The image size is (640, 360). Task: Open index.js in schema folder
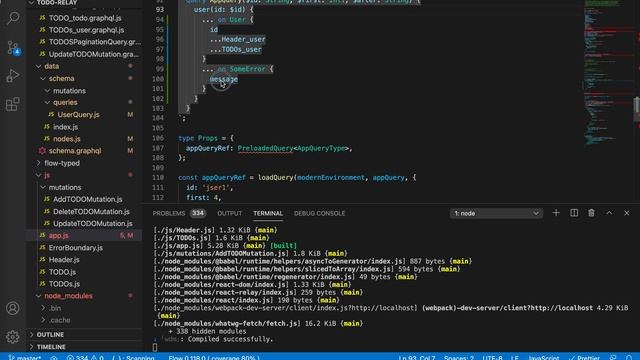click(65, 127)
